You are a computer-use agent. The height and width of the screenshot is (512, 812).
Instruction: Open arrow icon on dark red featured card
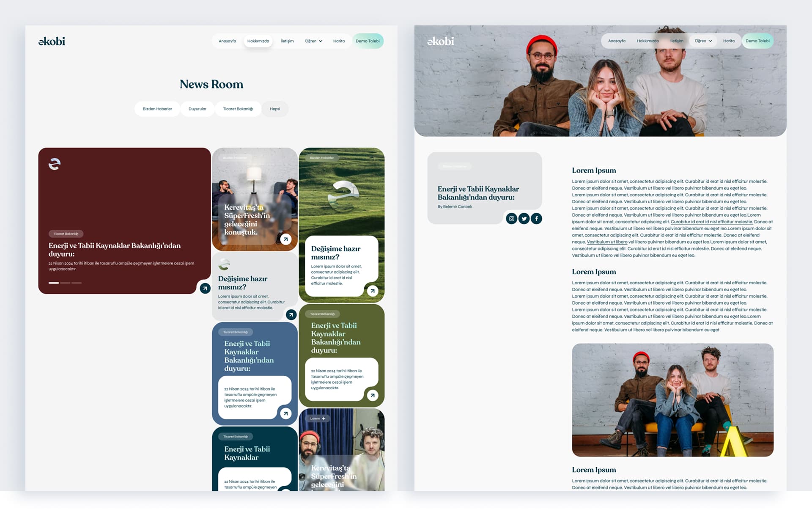click(205, 288)
